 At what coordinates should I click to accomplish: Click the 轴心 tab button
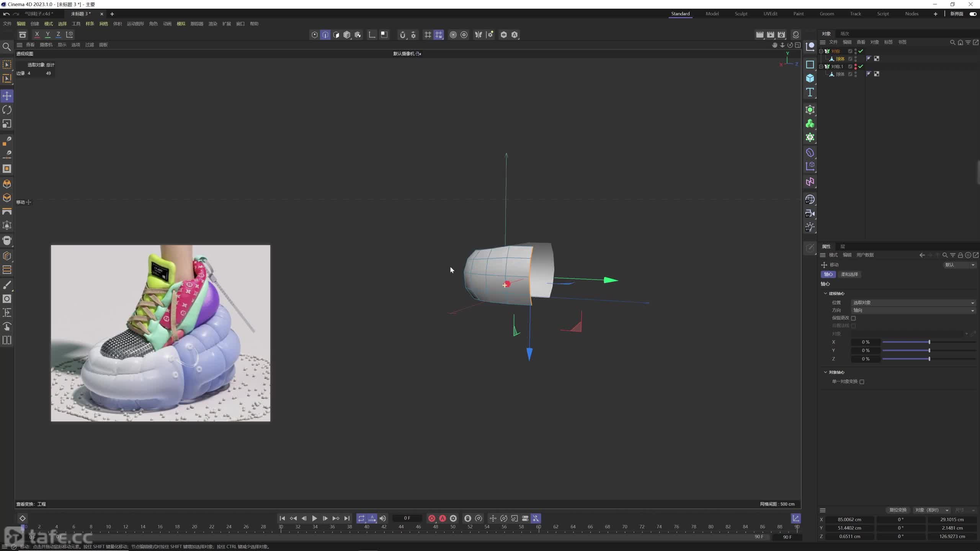click(828, 274)
